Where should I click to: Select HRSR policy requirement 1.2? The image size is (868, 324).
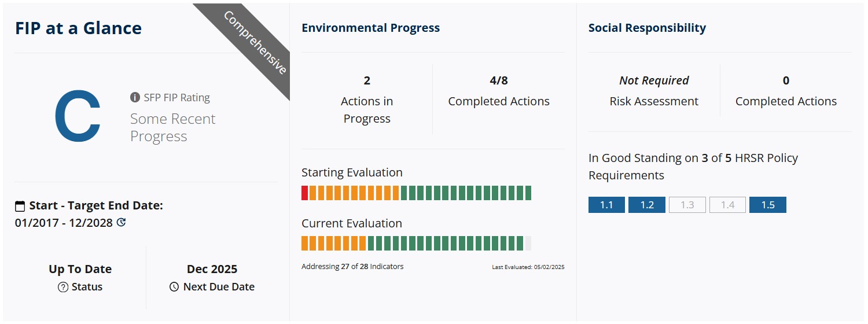click(646, 205)
